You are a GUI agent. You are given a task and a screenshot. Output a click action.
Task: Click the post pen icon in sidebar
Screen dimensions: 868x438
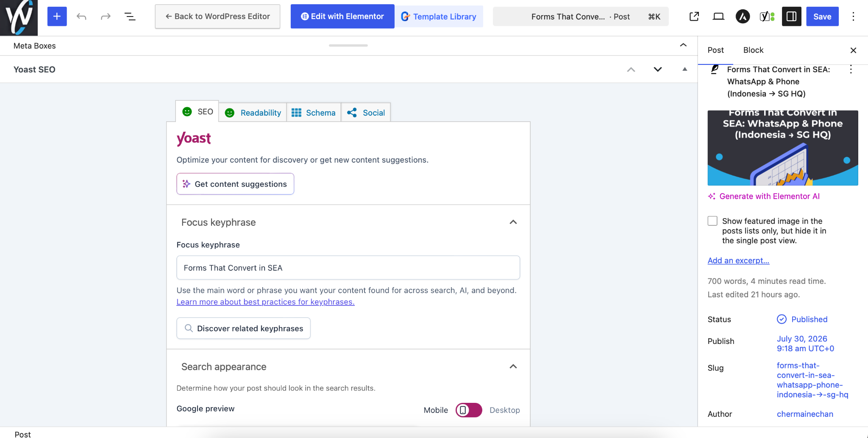[715, 69]
